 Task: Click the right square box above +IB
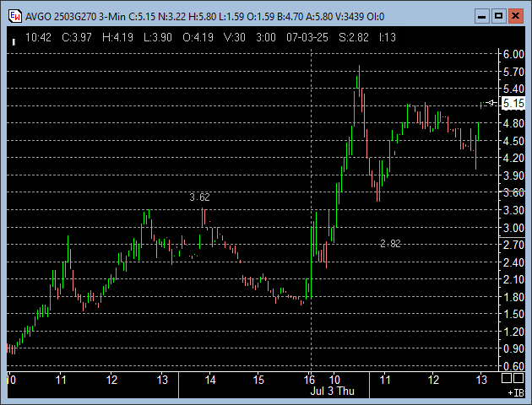pos(518,378)
